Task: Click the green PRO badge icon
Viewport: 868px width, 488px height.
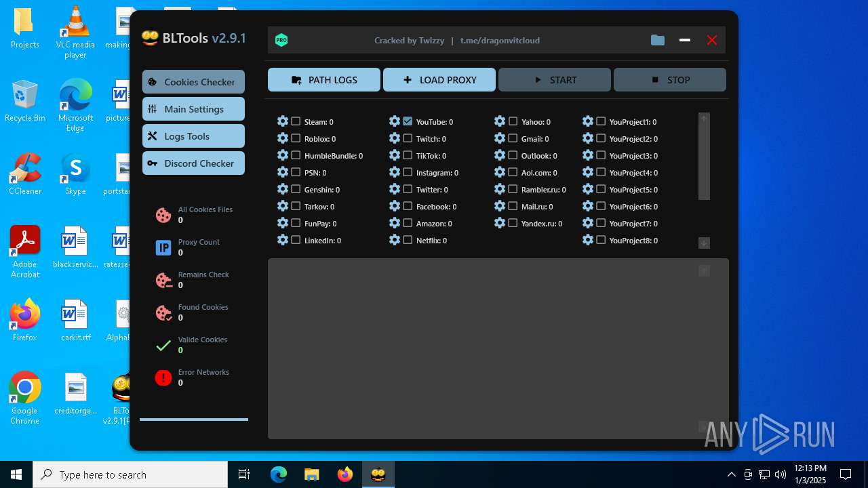Action: pyautogui.click(x=281, y=40)
